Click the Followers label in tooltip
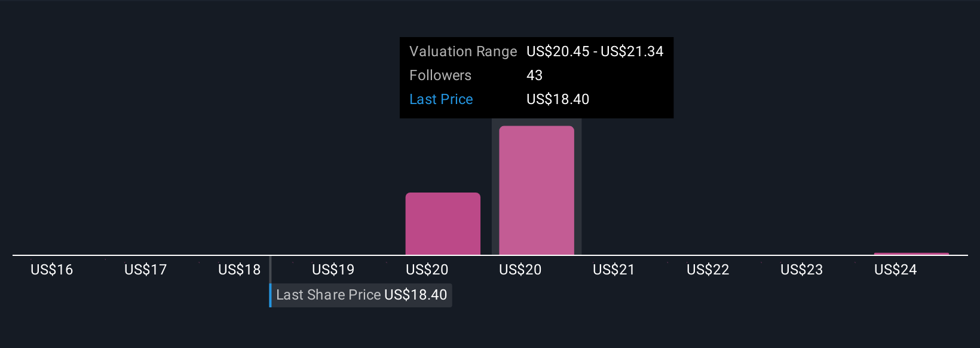The width and height of the screenshot is (980, 348). point(440,75)
